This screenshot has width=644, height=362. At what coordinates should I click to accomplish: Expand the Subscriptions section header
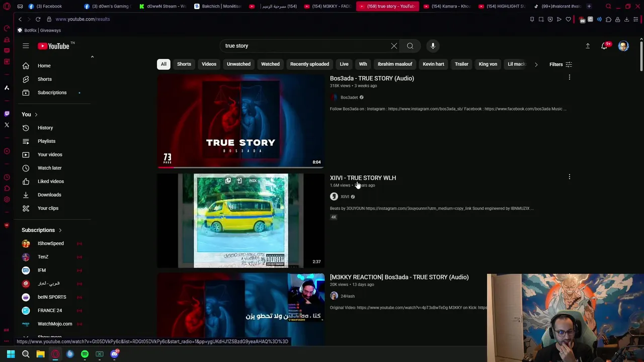tap(42, 230)
